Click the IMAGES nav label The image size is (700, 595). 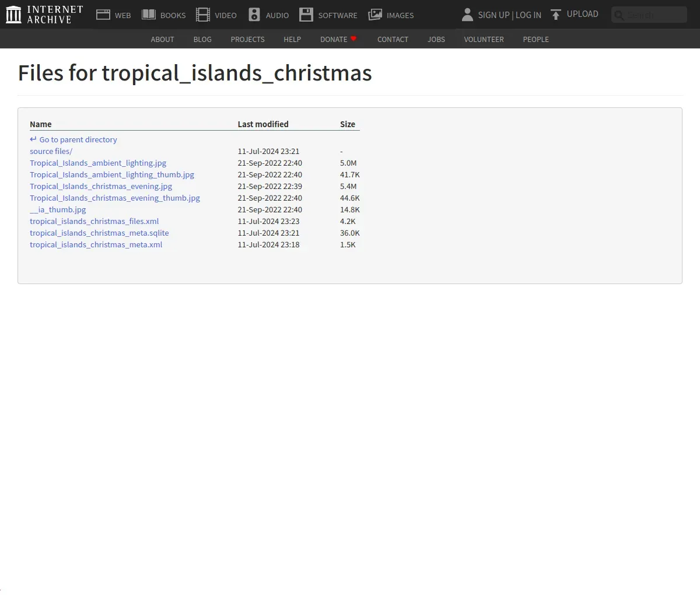pos(400,15)
